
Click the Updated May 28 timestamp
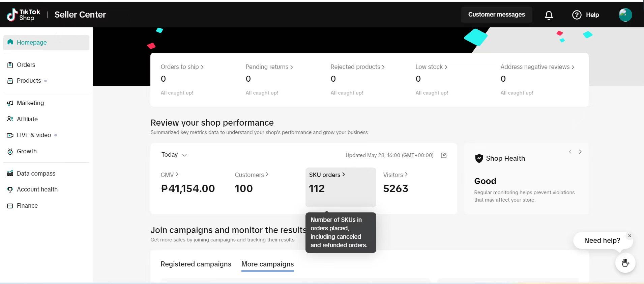click(x=389, y=155)
